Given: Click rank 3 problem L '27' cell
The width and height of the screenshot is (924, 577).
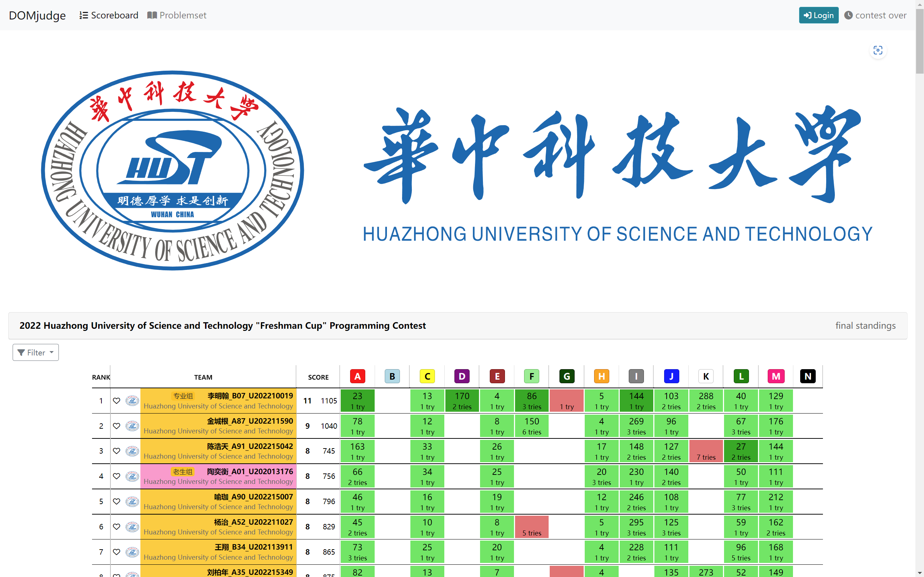Looking at the screenshot, I should point(741,451).
